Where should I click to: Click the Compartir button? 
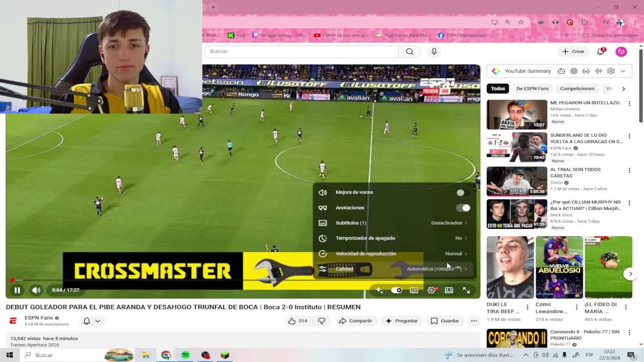(x=355, y=321)
